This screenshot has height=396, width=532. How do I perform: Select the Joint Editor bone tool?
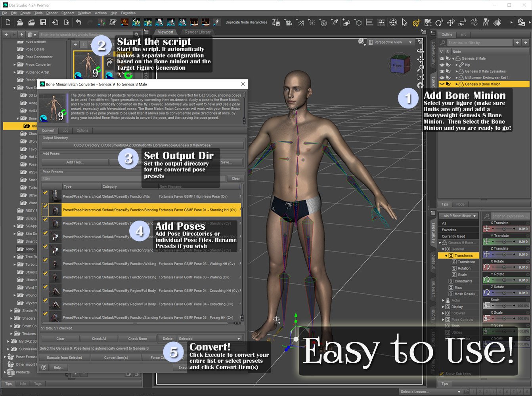pyautogui.click(x=474, y=23)
